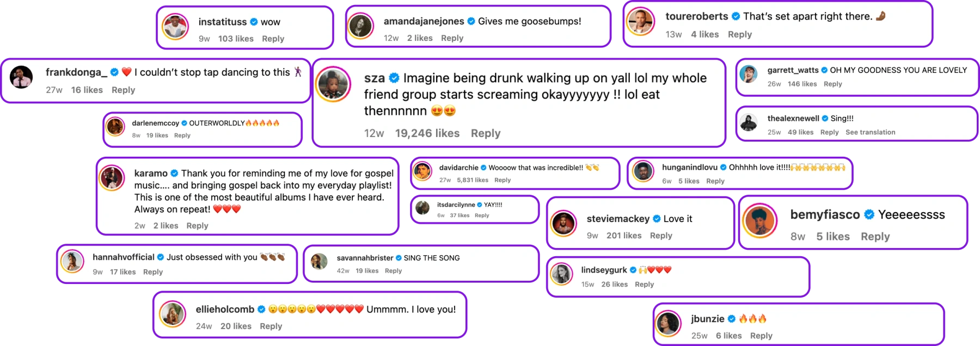The width and height of the screenshot is (980, 346).
Task: View 19,246 likes on sza's comment
Action: click(427, 133)
